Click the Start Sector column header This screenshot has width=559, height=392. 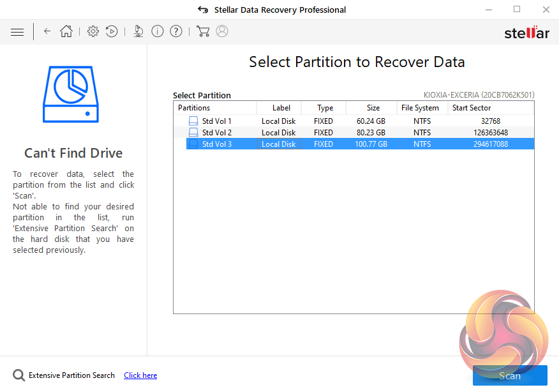click(472, 108)
